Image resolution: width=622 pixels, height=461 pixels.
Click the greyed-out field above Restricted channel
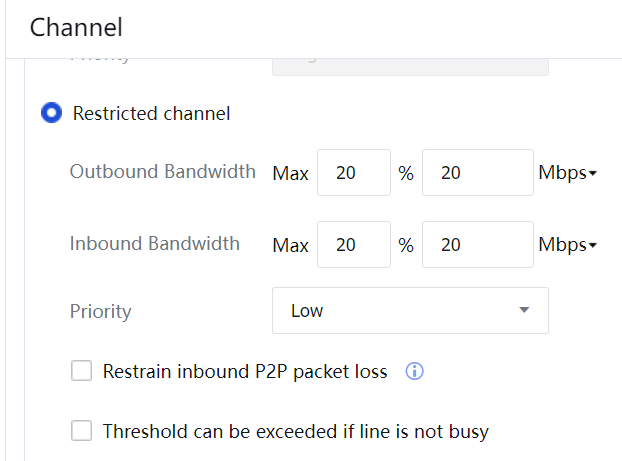(410, 66)
